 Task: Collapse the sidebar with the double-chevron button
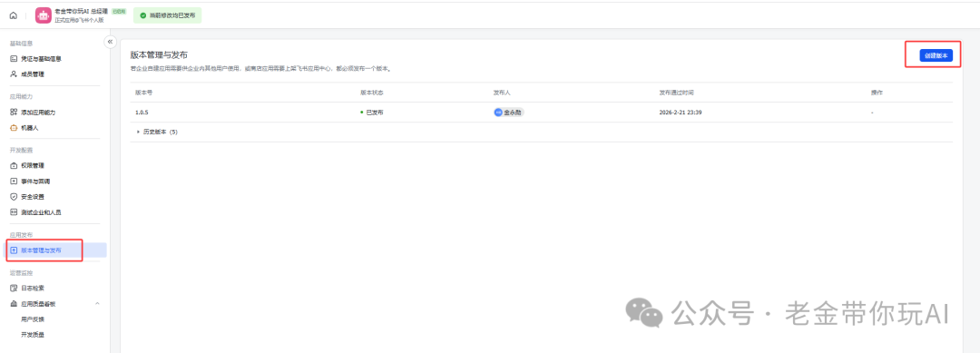pyautogui.click(x=110, y=42)
